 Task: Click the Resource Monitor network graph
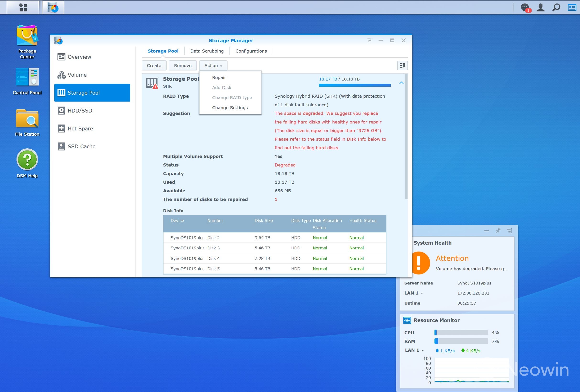[472, 370]
